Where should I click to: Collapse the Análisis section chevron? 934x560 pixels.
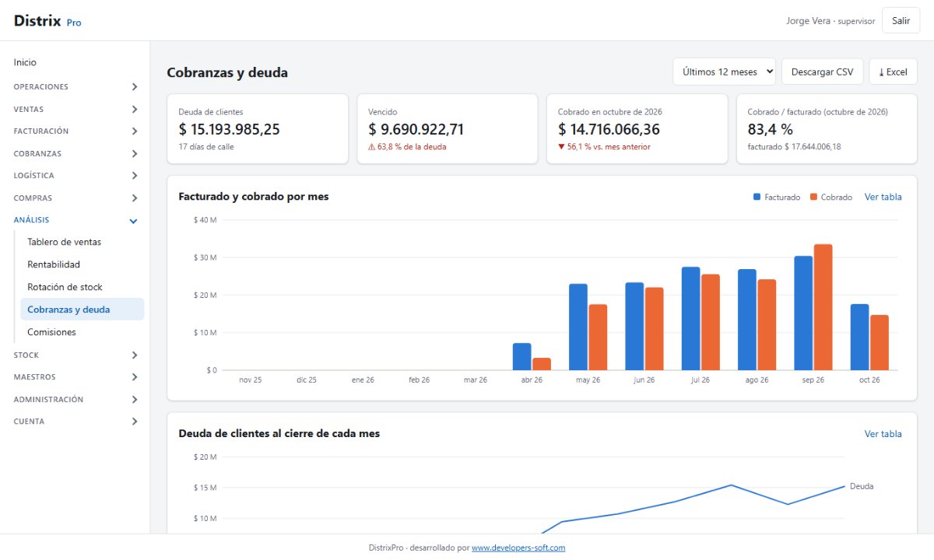134,221
